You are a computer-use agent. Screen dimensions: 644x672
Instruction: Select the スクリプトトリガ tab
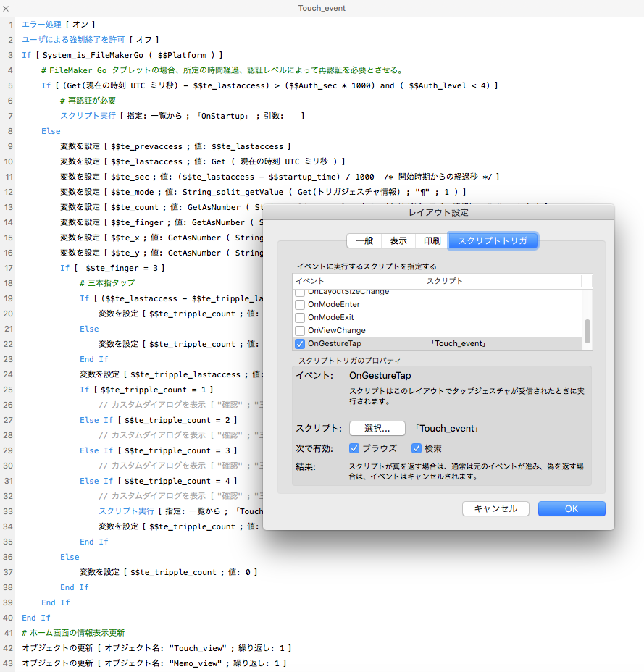pos(493,241)
